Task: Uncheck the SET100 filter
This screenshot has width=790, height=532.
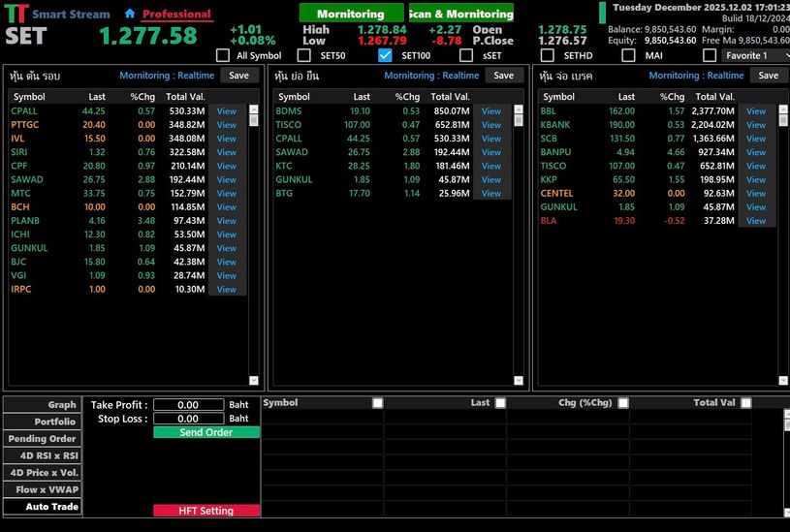Action: [x=385, y=55]
